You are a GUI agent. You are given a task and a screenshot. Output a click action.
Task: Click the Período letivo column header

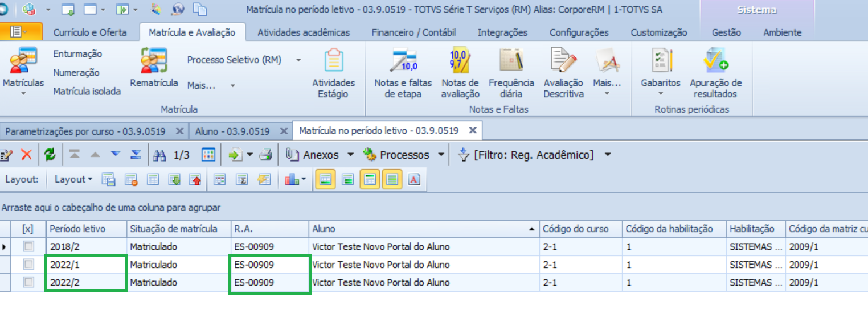87,229
